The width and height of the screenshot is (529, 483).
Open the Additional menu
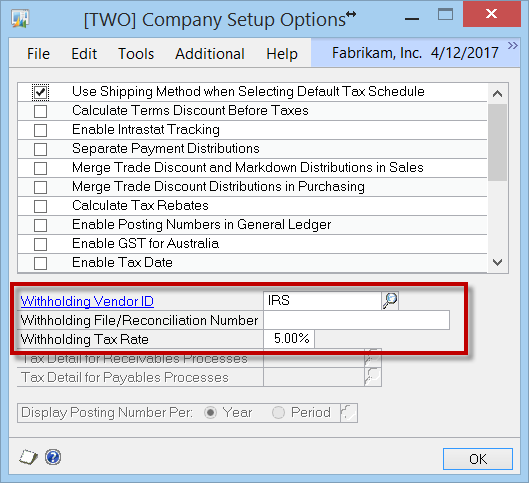(x=210, y=54)
